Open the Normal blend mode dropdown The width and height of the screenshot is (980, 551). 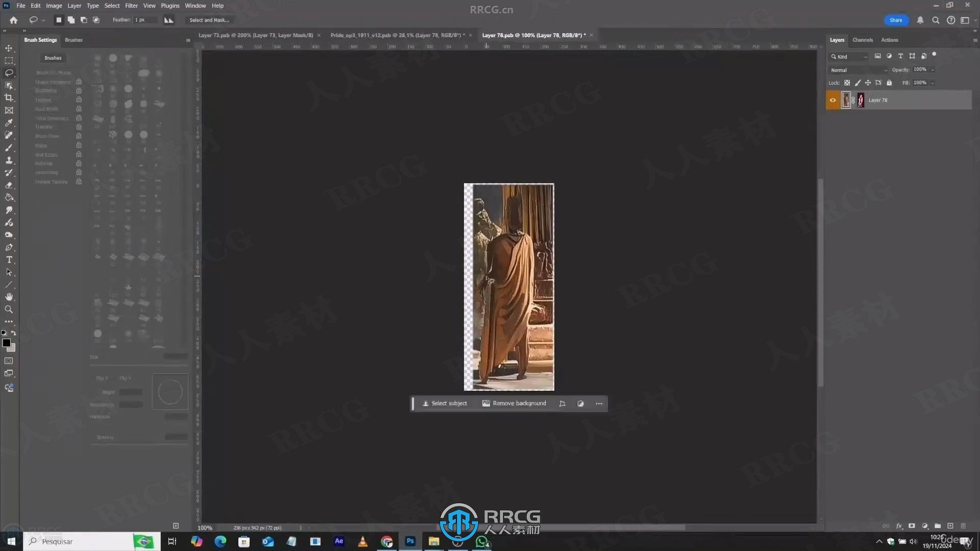pyautogui.click(x=859, y=70)
